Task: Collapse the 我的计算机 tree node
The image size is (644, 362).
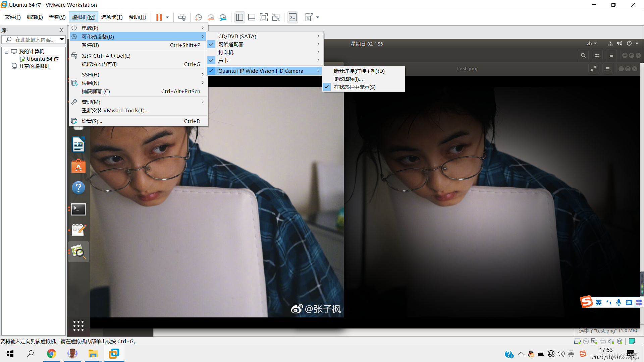Action: click(6, 52)
